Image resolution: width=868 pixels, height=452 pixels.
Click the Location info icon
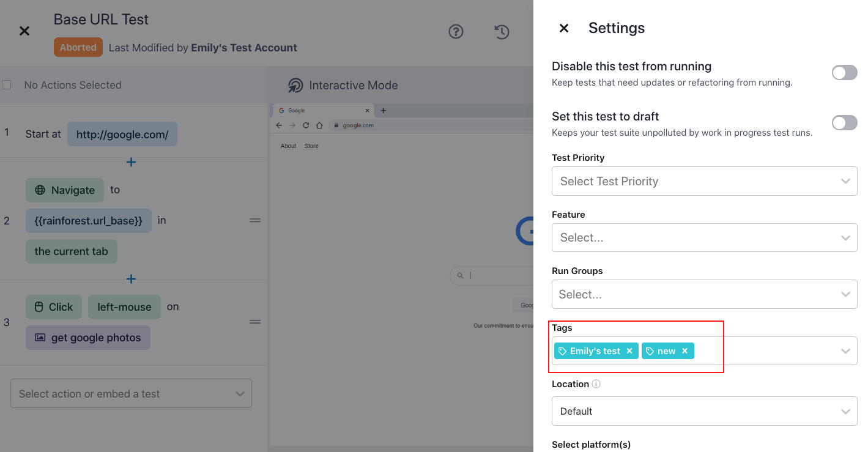click(x=596, y=384)
